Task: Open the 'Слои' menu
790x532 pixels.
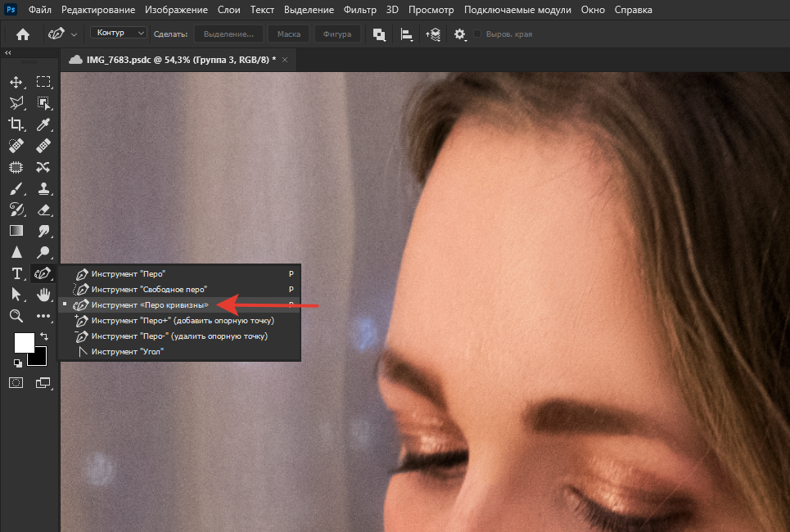Action: [228, 10]
